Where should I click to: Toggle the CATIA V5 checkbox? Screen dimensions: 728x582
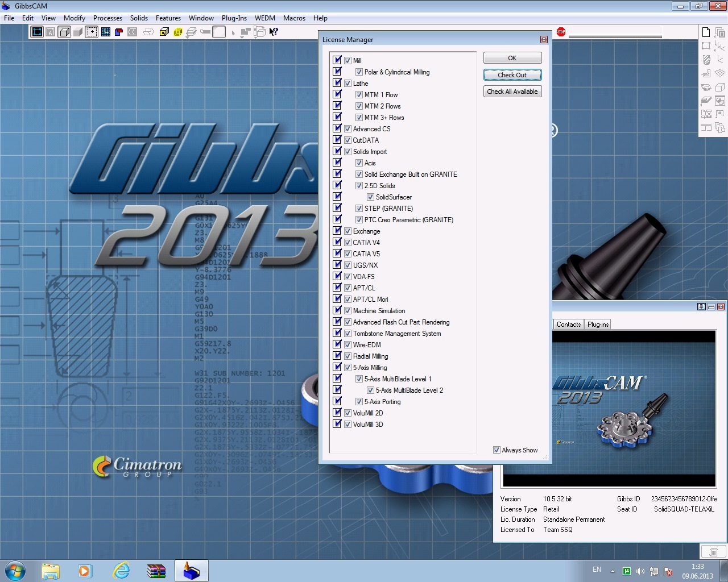[348, 254]
